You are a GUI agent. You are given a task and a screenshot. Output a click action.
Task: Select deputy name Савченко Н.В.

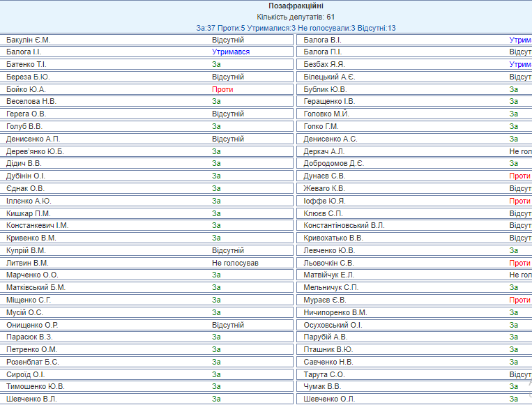(328, 362)
